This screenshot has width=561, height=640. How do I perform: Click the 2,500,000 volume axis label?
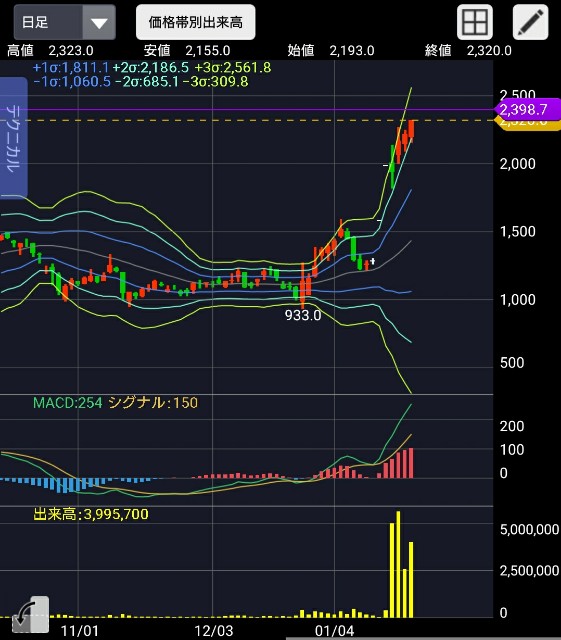[529, 571]
